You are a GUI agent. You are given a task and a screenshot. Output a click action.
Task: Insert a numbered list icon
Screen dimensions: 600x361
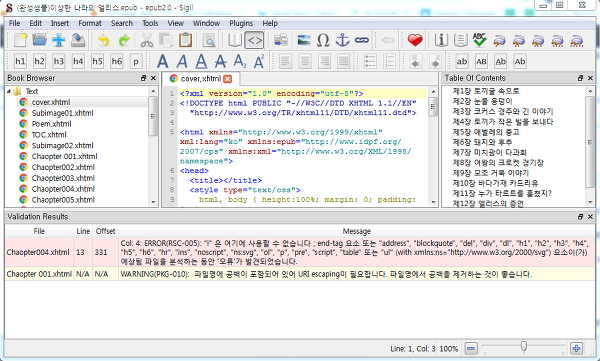[x=389, y=61]
